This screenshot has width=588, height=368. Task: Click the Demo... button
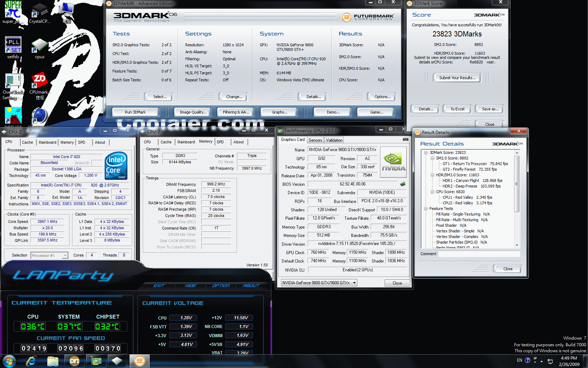(333, 112)
